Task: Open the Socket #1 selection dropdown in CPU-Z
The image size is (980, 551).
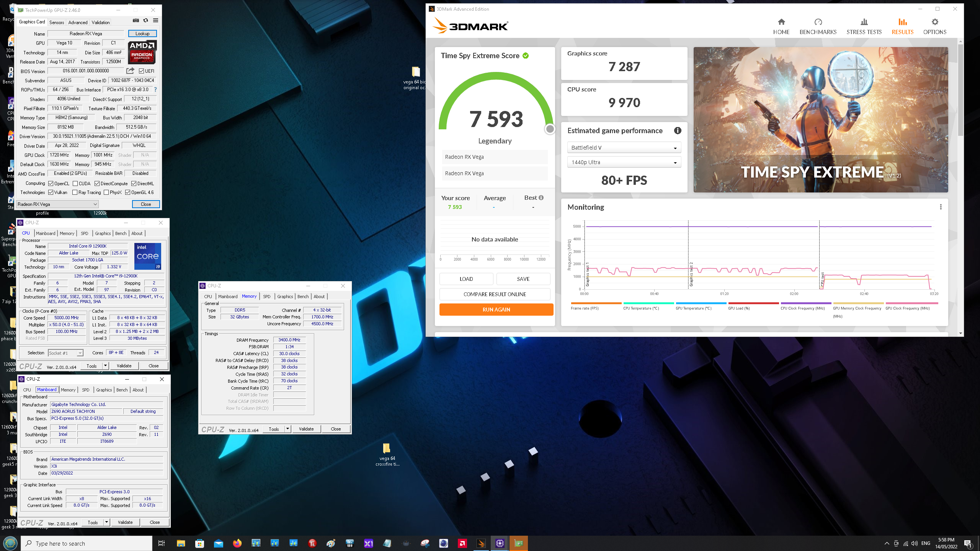Action: [66, 353]
